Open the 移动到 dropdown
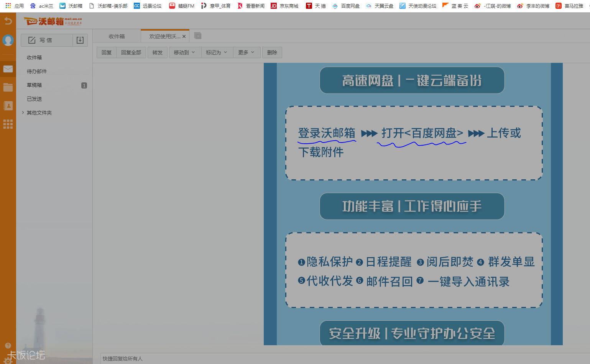The image size is (590, 364). (185, 52)
